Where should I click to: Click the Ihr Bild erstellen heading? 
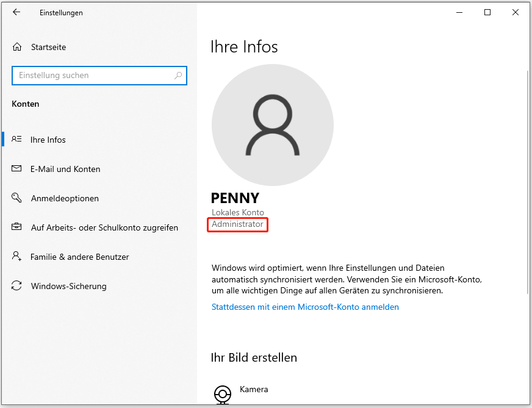coord(254,357)
